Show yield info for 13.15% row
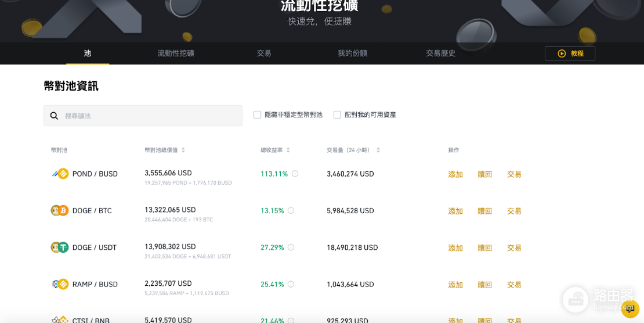The height and width of the screenshot is (323, 644). pos(291,211)
